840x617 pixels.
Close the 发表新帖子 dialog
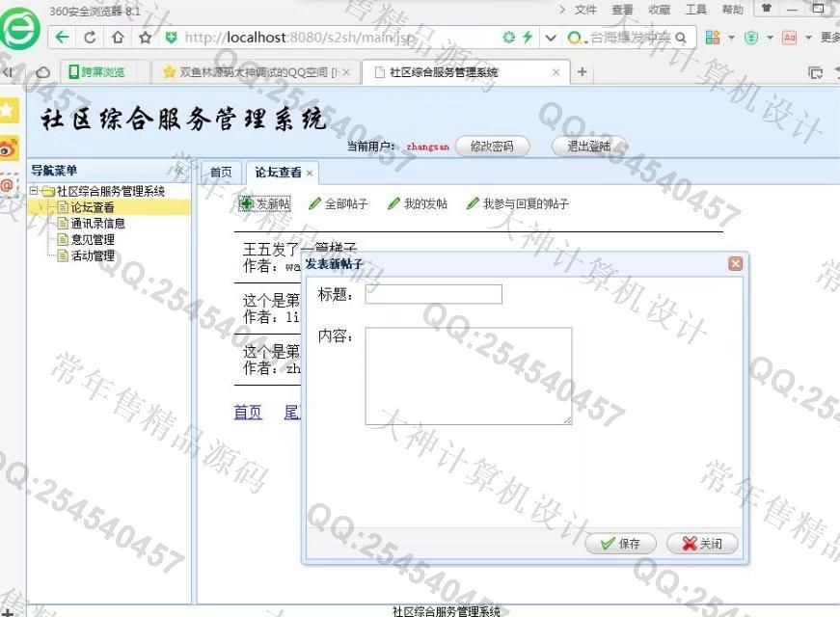(736, 263)
